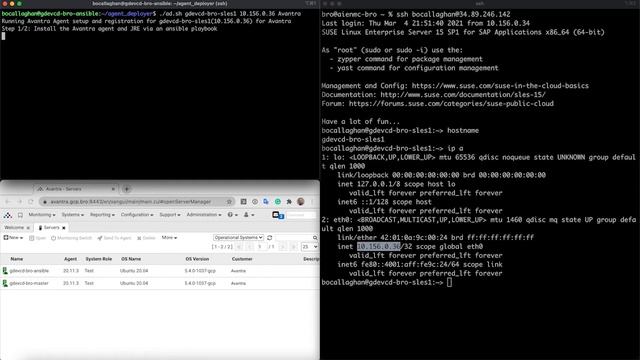The image size is (640, 360).
Task: Click the Send To Agent button
Action: [114, 238]
